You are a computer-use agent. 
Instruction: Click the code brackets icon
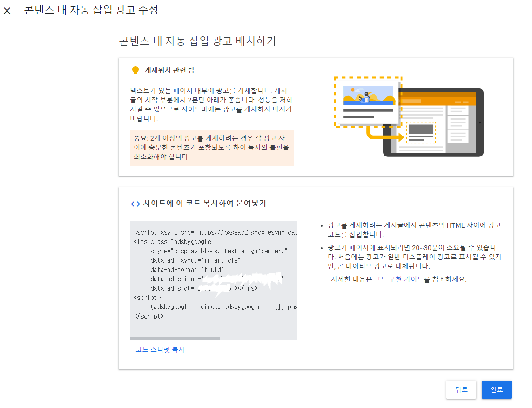pos(135,204)
